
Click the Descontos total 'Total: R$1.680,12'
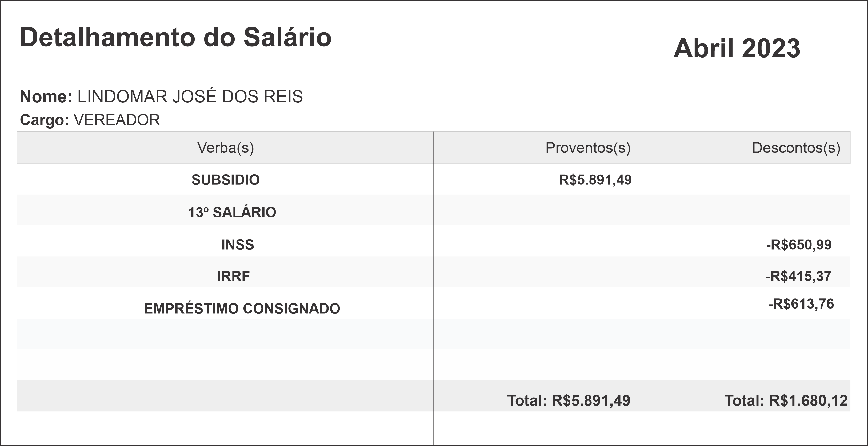point(786,400)
